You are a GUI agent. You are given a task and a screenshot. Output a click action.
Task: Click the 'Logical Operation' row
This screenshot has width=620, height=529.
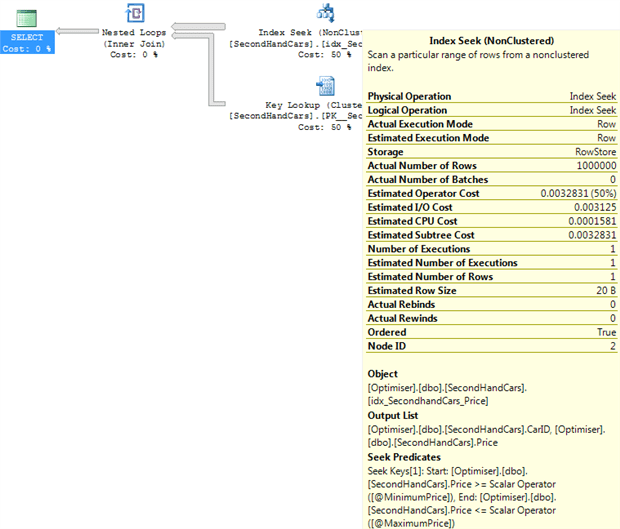click(491, 110)
